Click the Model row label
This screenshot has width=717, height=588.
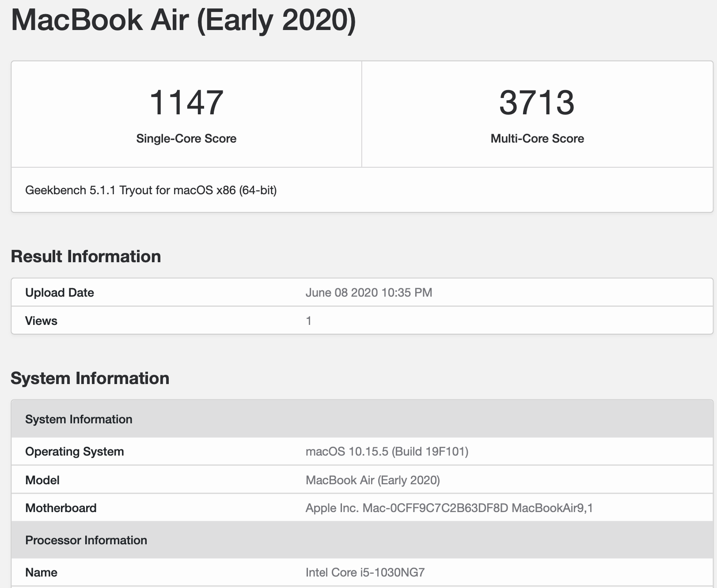coord(42,480)
